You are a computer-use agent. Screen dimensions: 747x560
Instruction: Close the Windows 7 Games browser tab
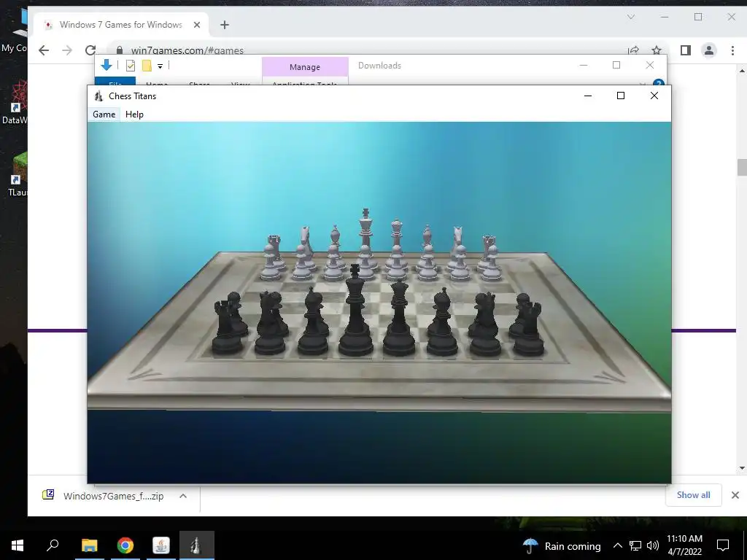[197, 25]
